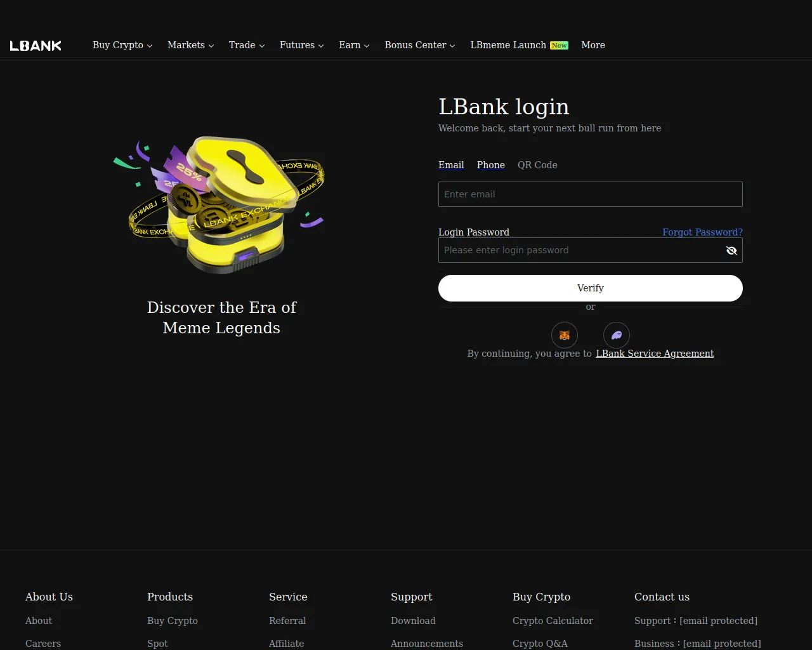Open the Trade dropdown menu
812x650 pixels.
point(247,45)
